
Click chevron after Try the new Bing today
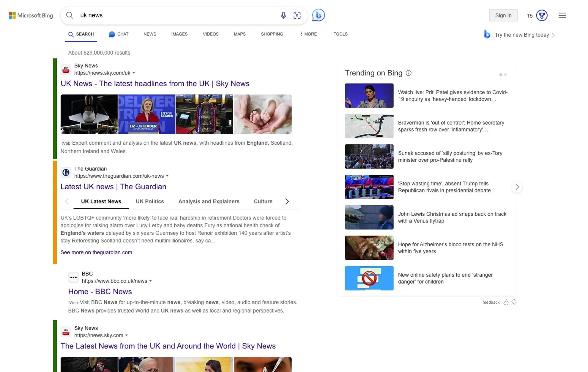(x=553, y=35)
